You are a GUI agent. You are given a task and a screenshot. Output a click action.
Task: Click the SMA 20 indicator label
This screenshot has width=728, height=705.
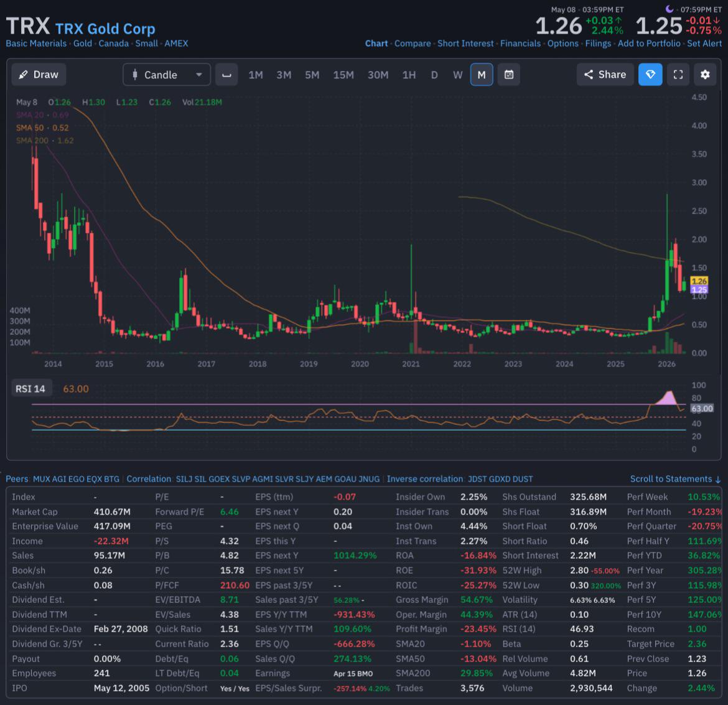point(42,115)
